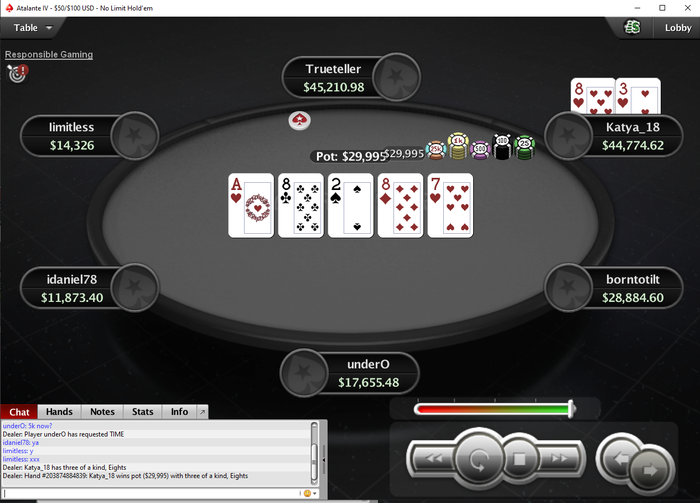The image size is (700, 503).
Task: Switch to the Stats tab
Action: click(142, 412)
